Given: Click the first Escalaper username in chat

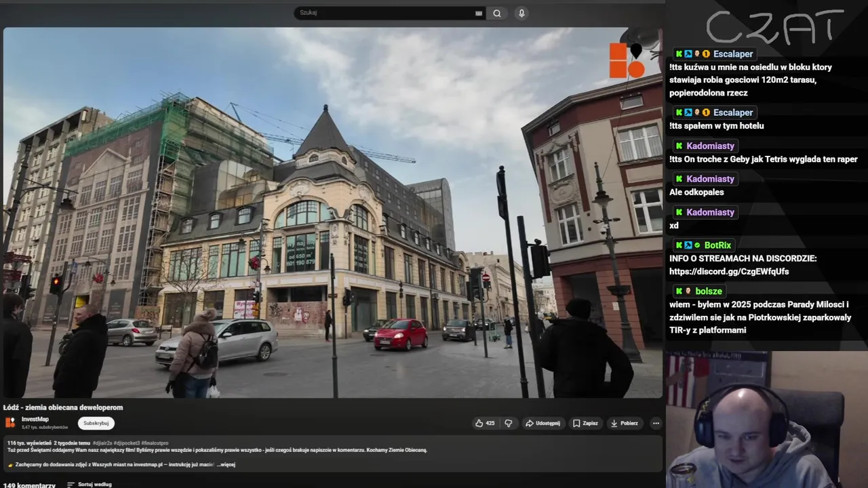Looking at the screenshot, I should pos(733,54).
